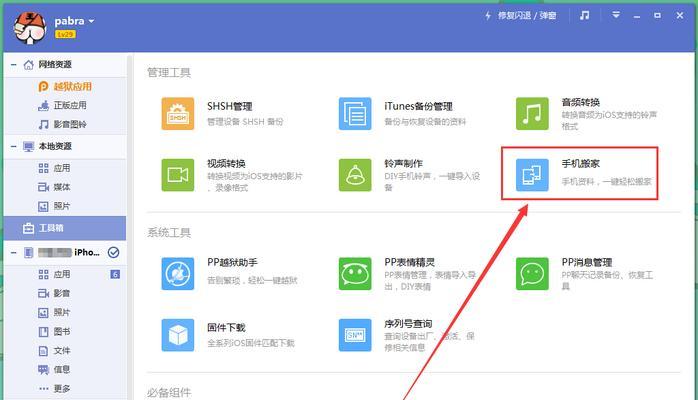698x400 pixels.
Task: Click the 本地资源 computer icon
Action: 28,146
